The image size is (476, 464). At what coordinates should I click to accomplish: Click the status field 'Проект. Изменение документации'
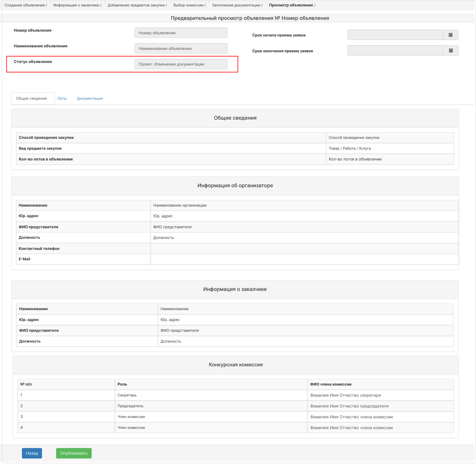point(181,64)
